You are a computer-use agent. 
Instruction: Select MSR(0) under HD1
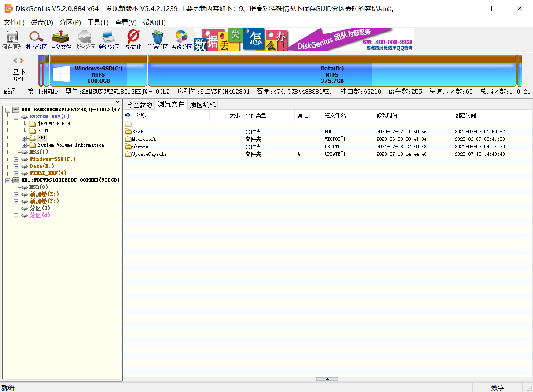pos(39,187)
